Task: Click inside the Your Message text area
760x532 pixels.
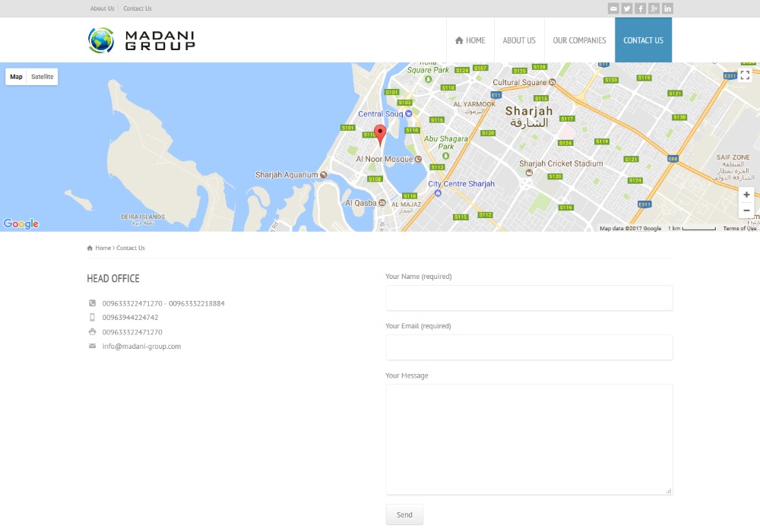Action: 529,439
